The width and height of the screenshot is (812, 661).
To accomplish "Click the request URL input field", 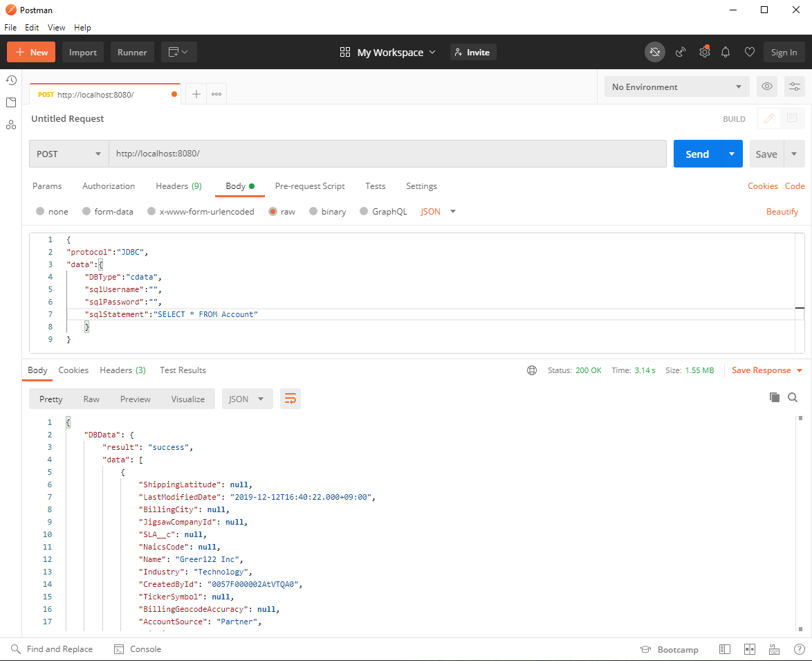I will pos(387,154).
